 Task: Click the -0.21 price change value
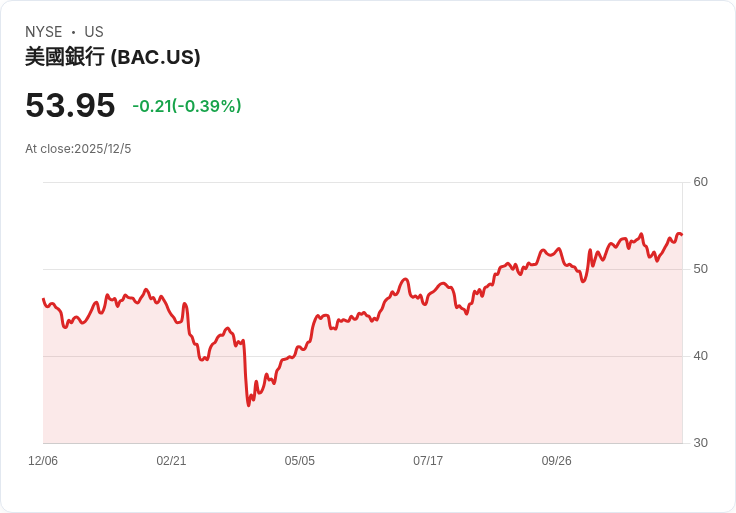[x=152, y=106]
